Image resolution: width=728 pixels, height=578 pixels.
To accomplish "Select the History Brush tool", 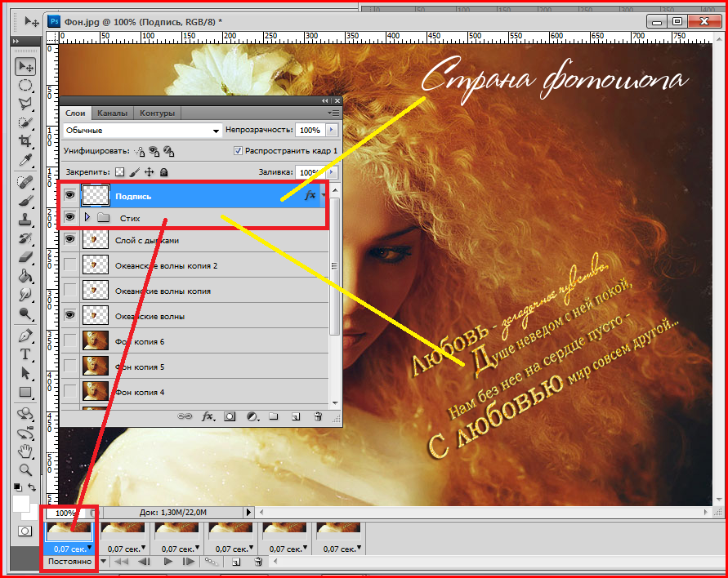I will point(25,238).
